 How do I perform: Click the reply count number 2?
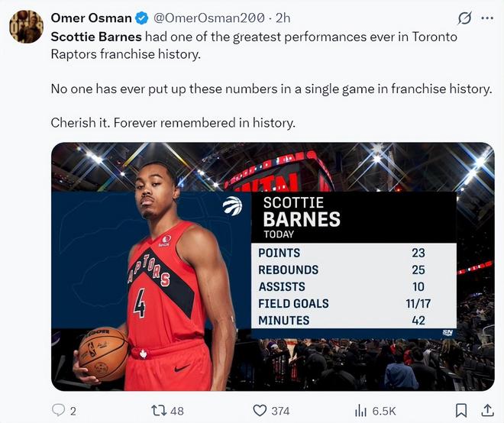(73, 411)
